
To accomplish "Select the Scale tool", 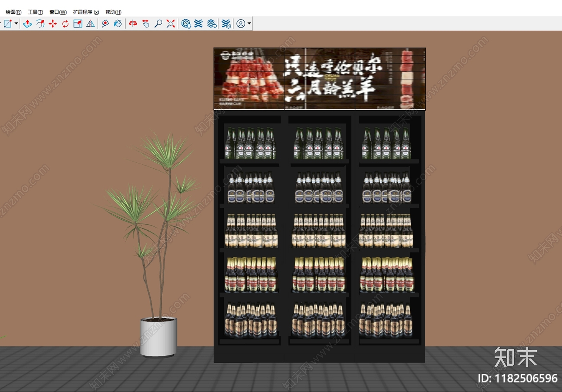I will pyautogui.click(x=78, y=24).
